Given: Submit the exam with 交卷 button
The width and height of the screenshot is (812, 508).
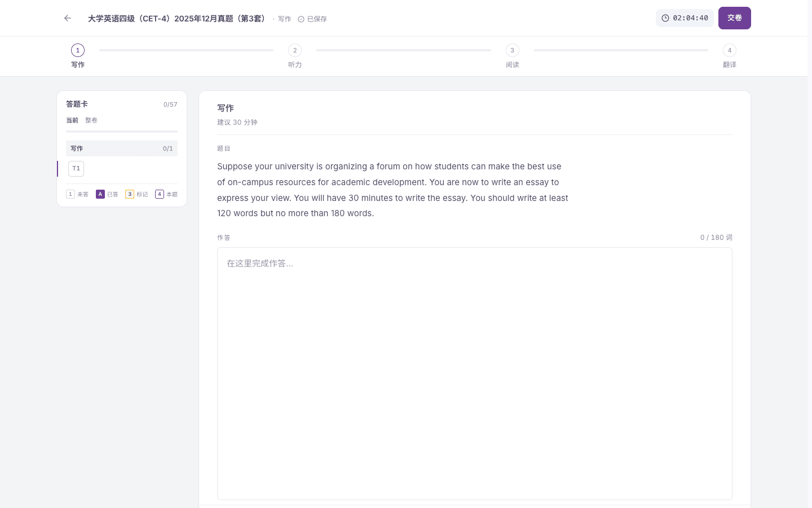Looking at the screenshot, I should (734, 18).
